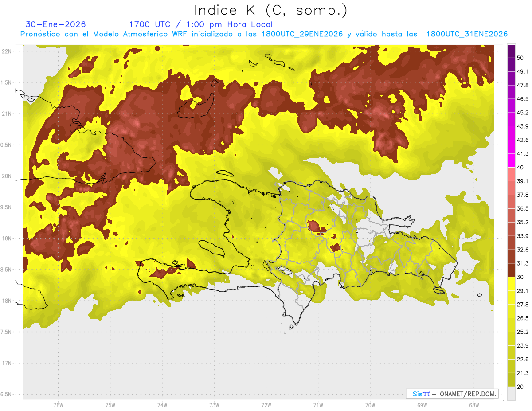The width and height of the screenshot is (532, 411).
Task: Click the '37.8' color scale value
Action: point(523,195)
